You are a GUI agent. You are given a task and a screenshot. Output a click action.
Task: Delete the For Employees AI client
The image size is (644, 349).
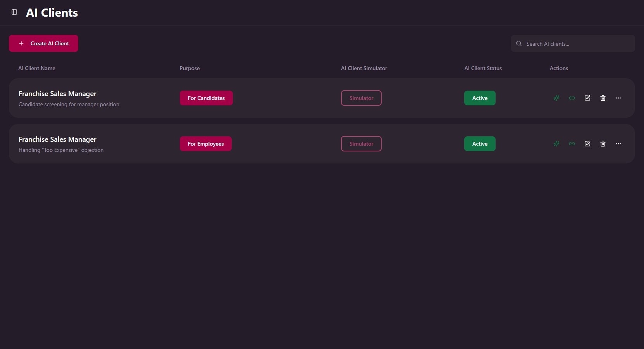click(603, 144)
